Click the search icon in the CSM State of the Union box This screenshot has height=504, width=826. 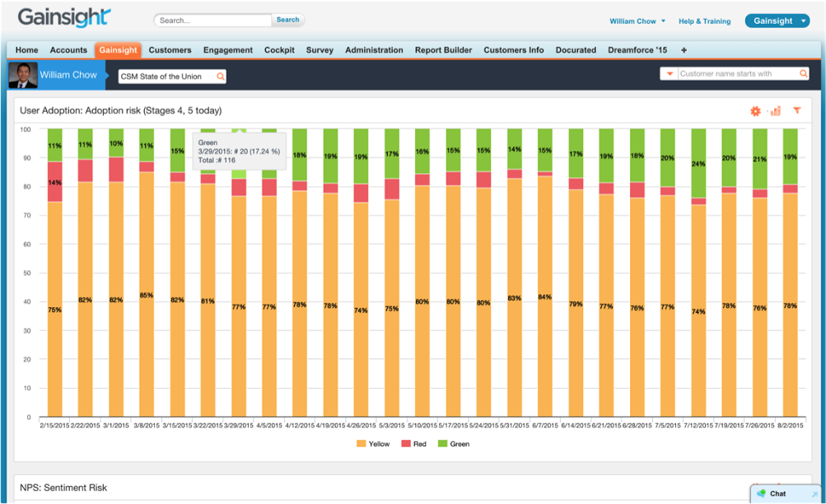[x=220, y=77]
